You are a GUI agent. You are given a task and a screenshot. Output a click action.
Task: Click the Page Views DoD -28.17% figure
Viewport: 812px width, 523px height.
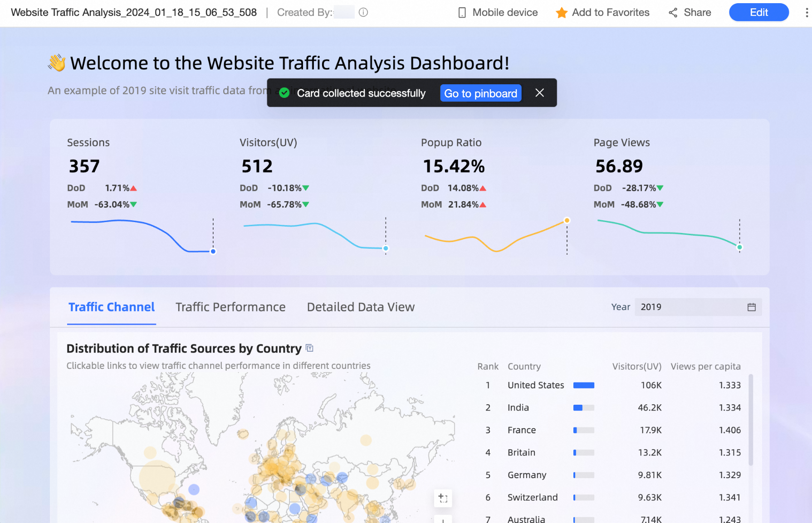[x=639, y=188]
